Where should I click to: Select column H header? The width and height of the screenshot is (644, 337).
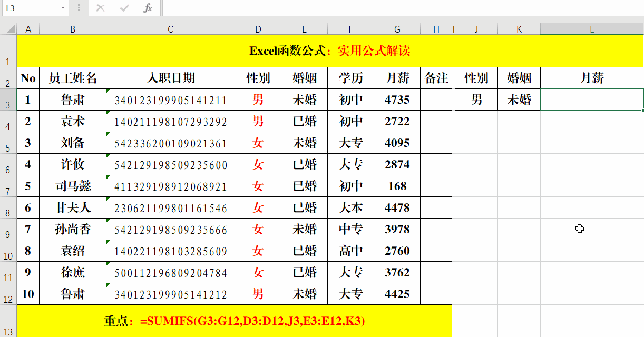click(x=436, y=29)
